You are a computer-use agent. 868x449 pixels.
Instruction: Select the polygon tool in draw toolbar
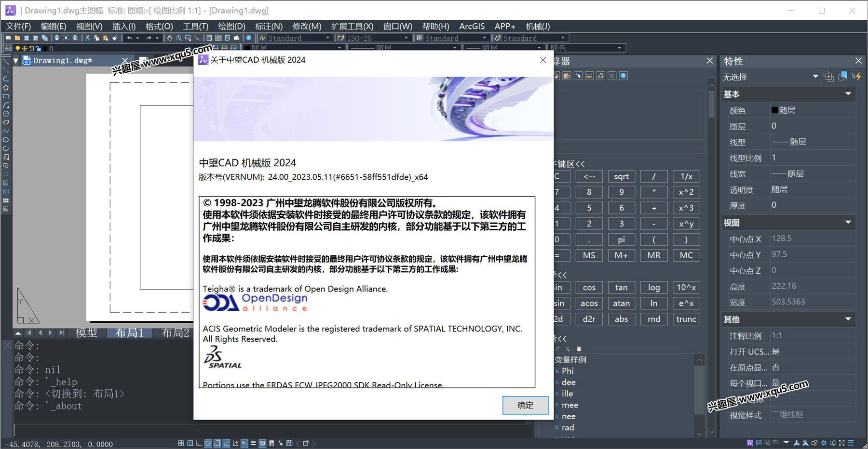[6, 87]
